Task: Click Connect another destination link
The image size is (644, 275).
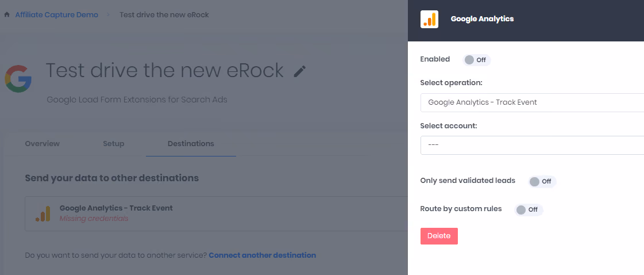Action: (x=263, y=255)
